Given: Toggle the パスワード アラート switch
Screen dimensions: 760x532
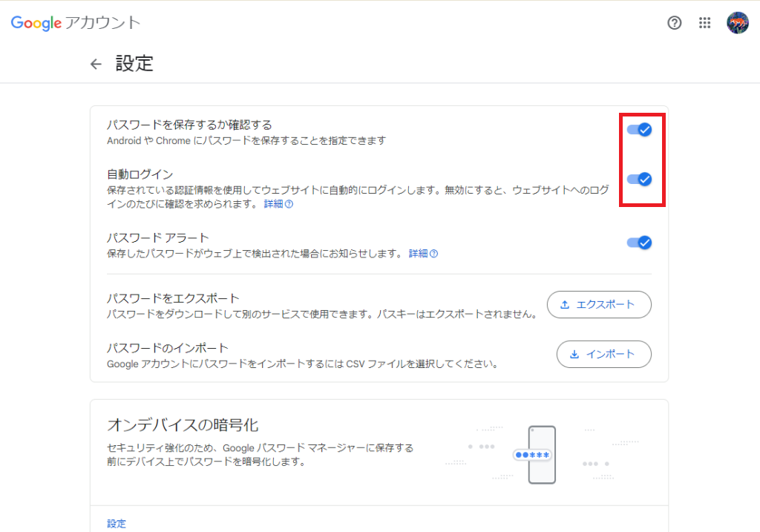Looking at the screenshot, I should pyautogui.click(x=639, y=243).
